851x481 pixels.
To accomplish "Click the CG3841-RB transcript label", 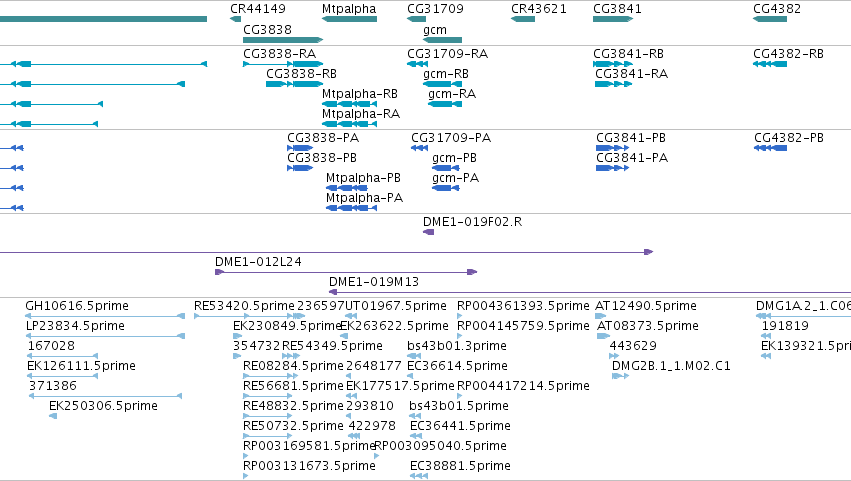I will click(628, 54).
